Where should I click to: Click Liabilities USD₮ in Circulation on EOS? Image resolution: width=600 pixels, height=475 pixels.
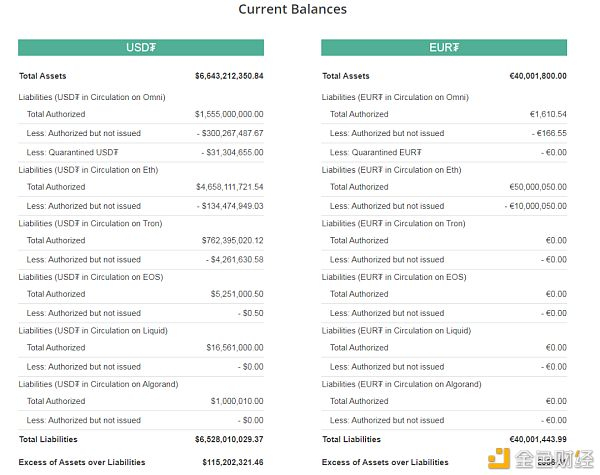coord(91,277)
